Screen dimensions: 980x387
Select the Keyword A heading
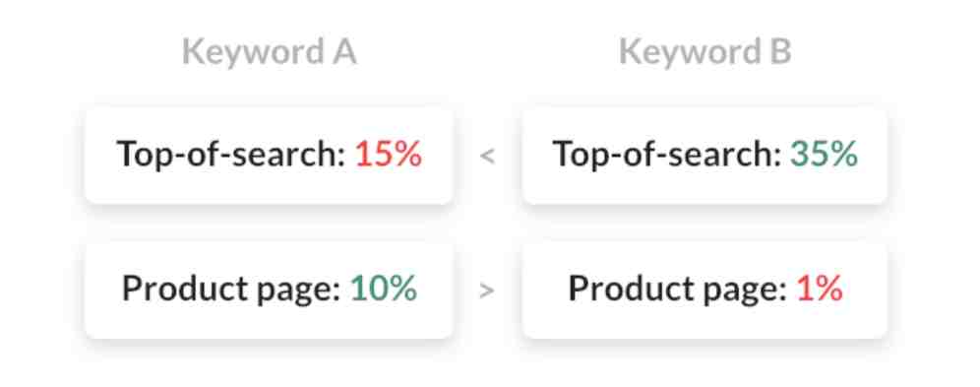tap(270, 53)
